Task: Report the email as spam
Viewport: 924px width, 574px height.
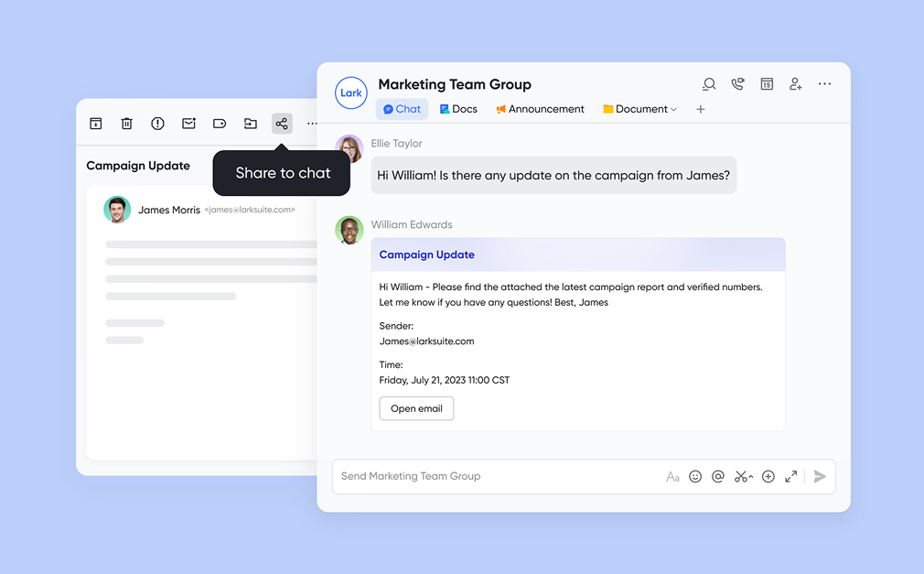Action: (x=157, y=124)
